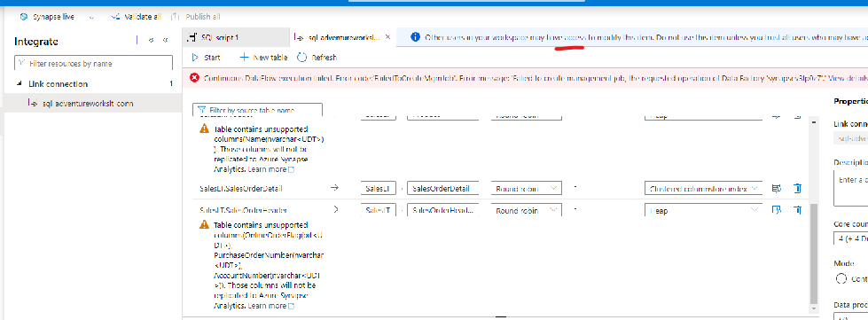868x320 pixels.
Task: Open the Round robin dropdown for SalesOrderDetail
Action: [527, 188]
